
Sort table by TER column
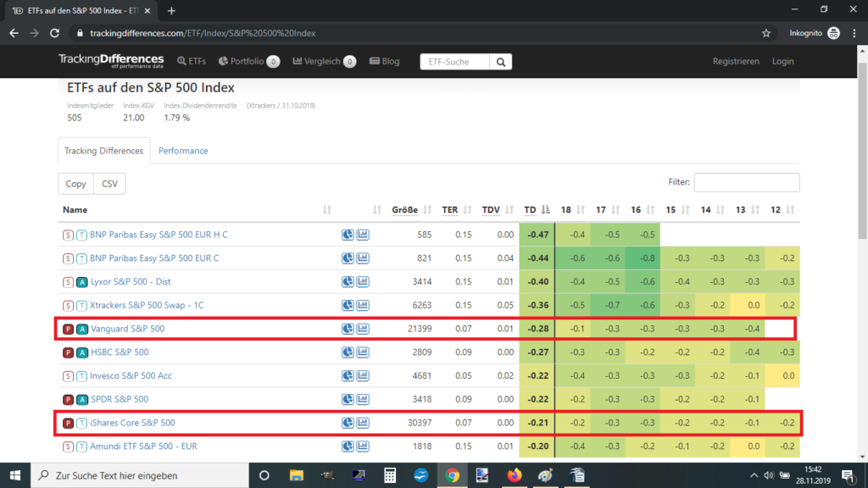[456, 210]
